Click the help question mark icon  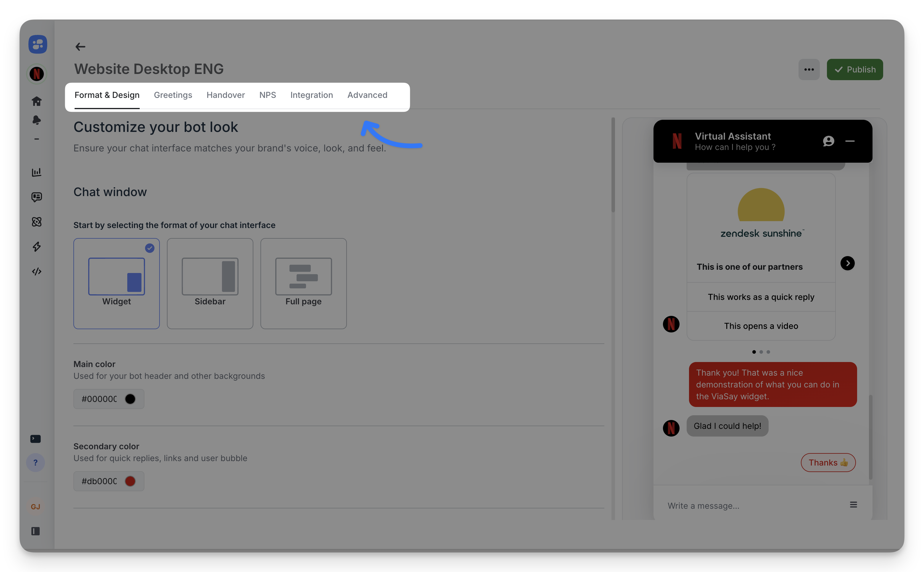[x=36, y=462]
